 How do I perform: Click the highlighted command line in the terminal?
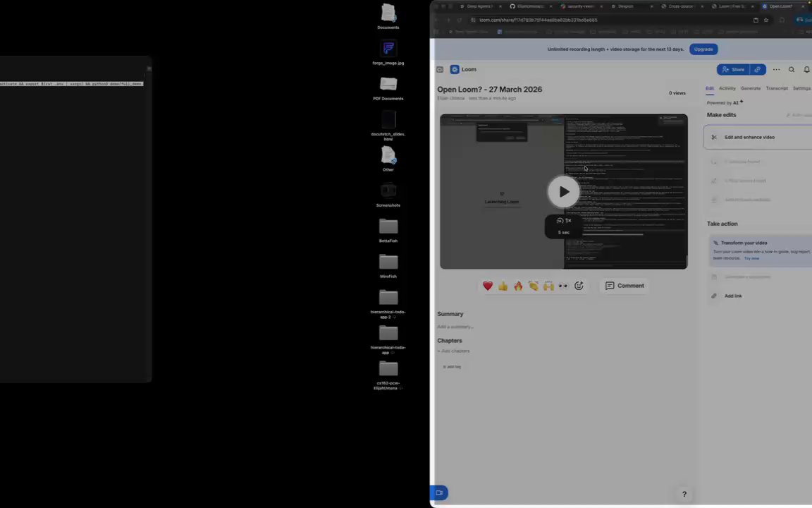tap(71, 83)
